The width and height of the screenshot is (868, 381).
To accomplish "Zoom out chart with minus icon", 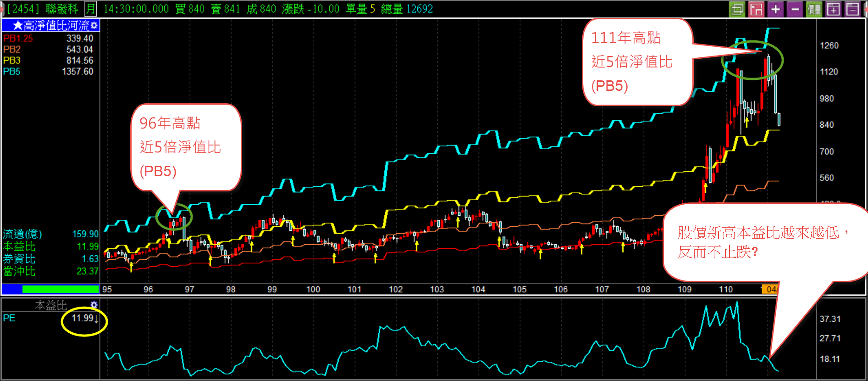I will click(795, 9).
